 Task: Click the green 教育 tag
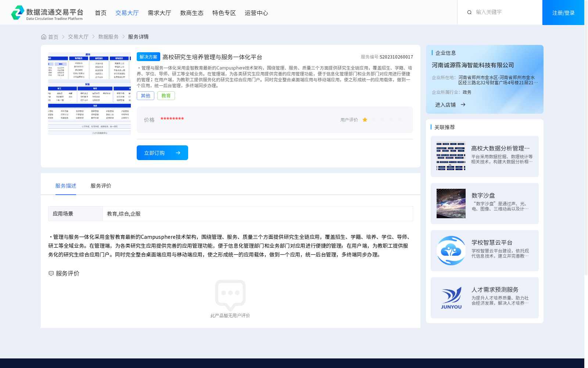166,96
